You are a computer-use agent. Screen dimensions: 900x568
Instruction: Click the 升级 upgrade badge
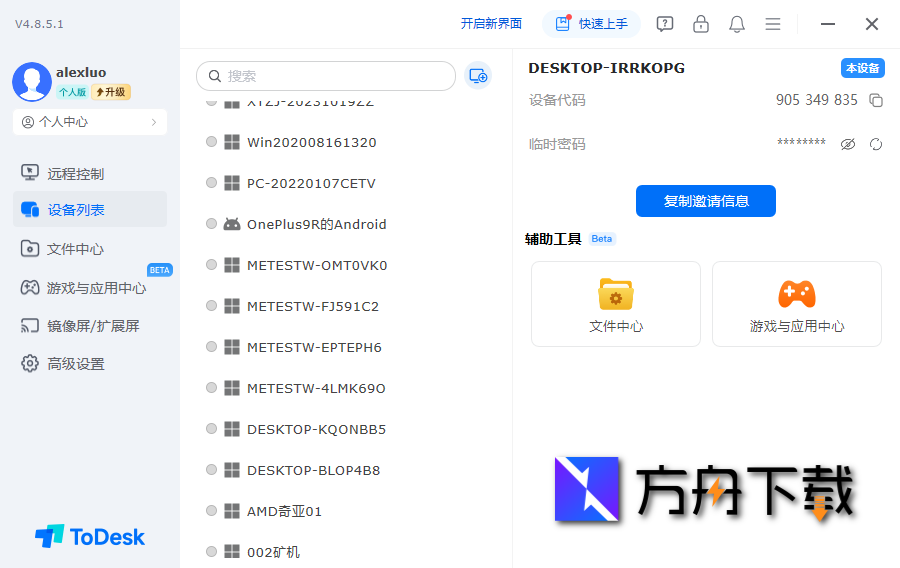[111, 92]
